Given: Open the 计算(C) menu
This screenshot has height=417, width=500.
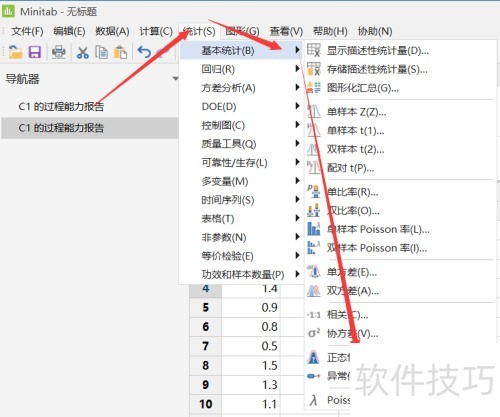Looking at the screenshot, I should click(156, 31).
